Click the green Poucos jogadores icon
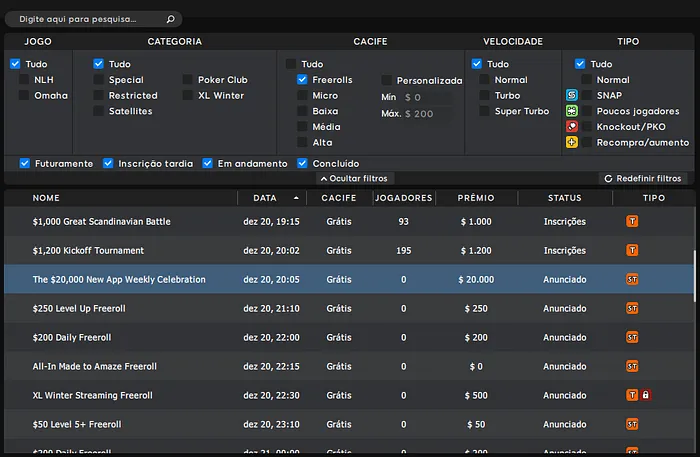 coord(571,111)
